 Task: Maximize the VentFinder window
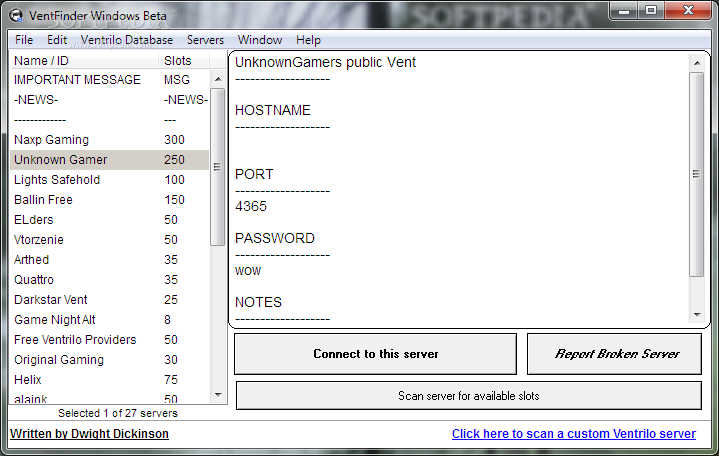[651, 10]
